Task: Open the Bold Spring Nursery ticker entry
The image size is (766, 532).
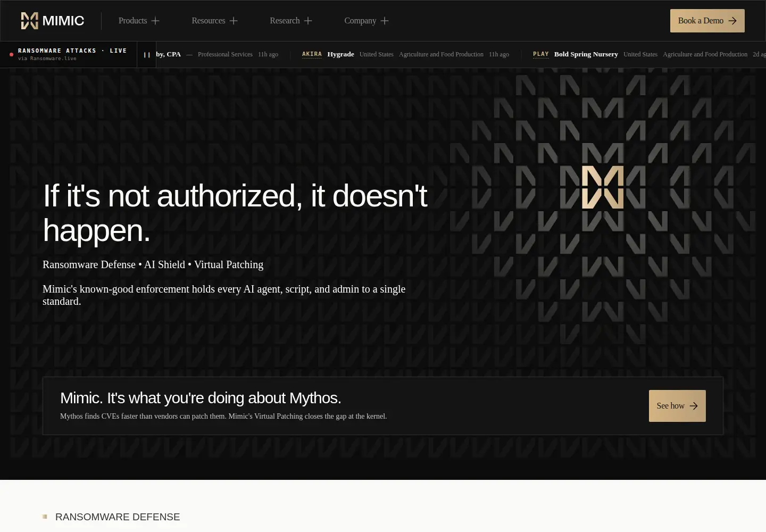Action: [586, 54]
